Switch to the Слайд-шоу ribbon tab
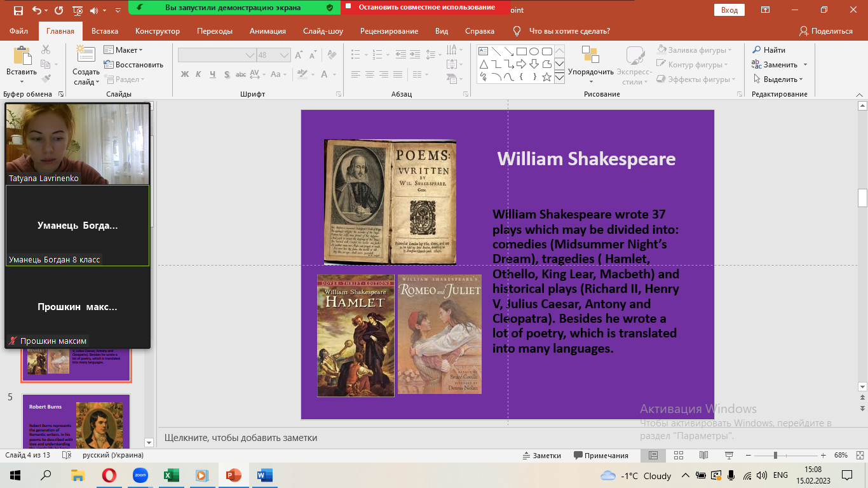This screenshot has width=868, height=488. pos(323,31)
